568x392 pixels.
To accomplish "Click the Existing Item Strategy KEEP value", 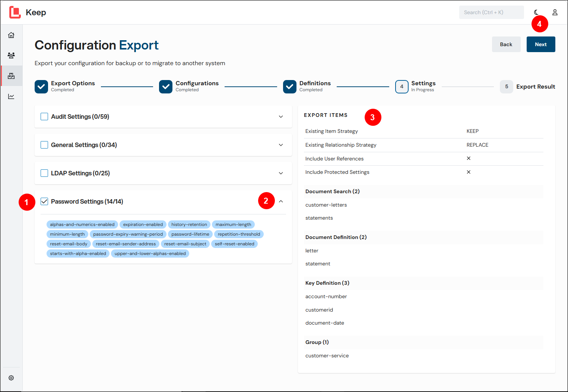I will click(473, 131).
